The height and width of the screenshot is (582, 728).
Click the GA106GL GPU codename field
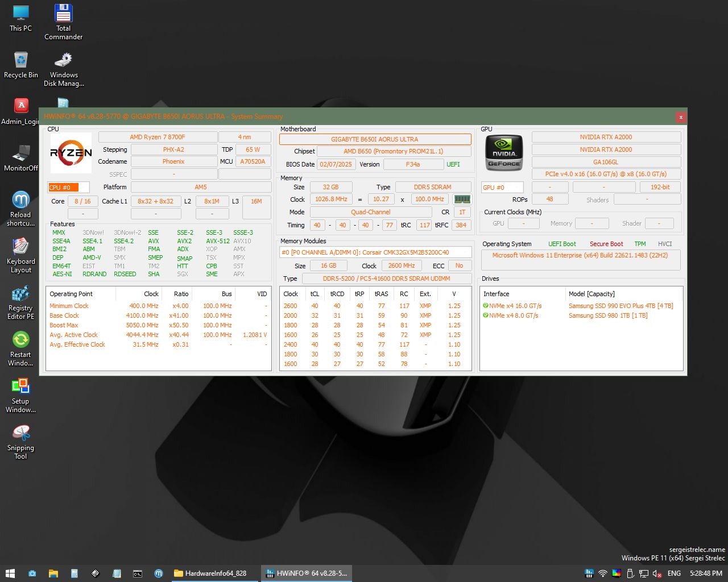606,162
